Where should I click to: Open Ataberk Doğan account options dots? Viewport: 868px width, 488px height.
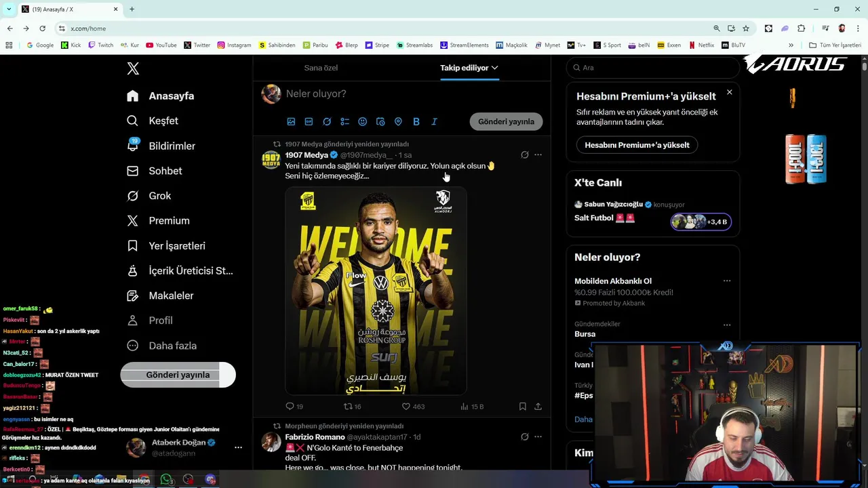pos(238,447)
